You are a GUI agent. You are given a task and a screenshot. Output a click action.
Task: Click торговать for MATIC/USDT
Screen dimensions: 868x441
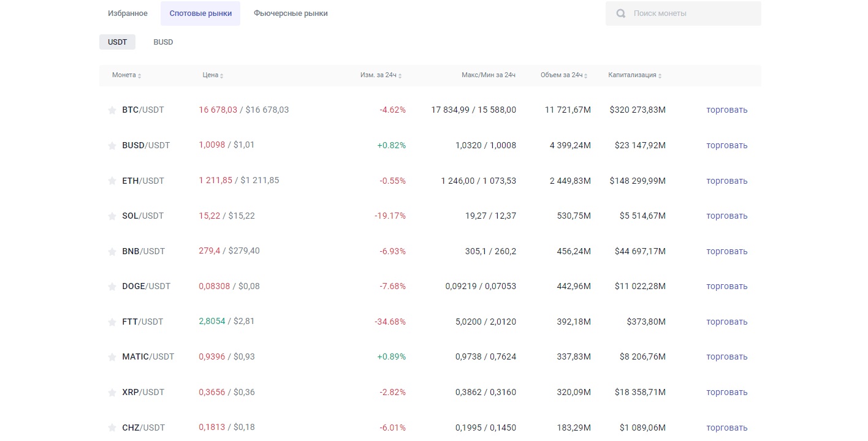click(x=726, y=357)
